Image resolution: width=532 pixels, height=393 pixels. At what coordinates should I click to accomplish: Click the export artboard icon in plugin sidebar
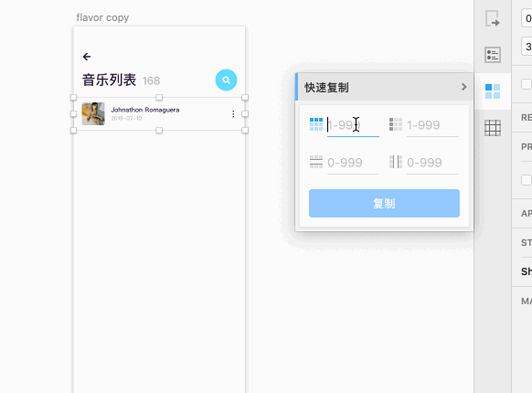pos(493,18)
